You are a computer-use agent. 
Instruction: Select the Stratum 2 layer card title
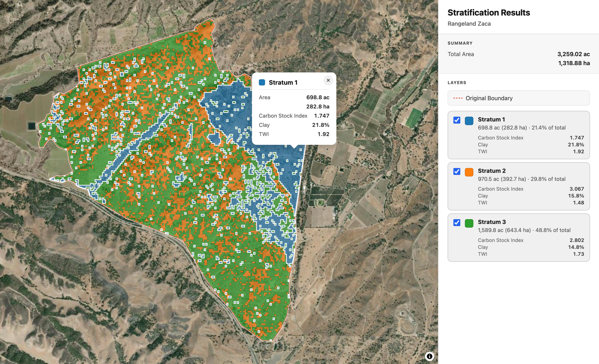(x=492, y=171)
